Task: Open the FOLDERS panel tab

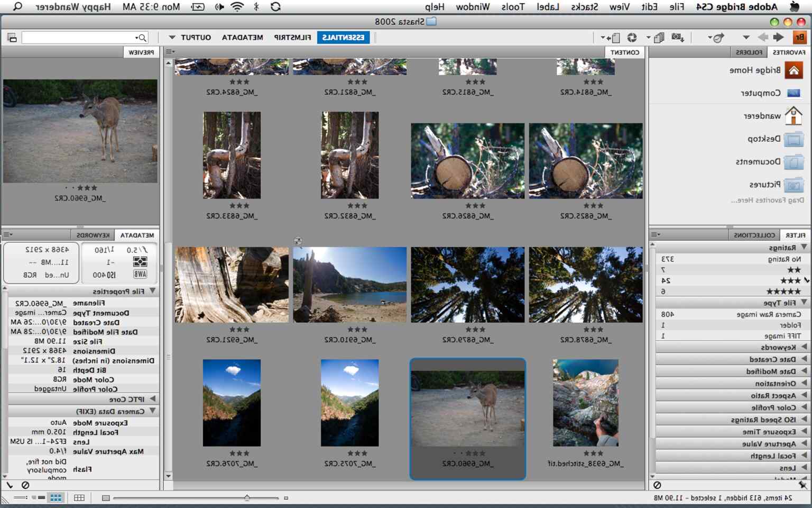Action: click(x=749, y=52)
